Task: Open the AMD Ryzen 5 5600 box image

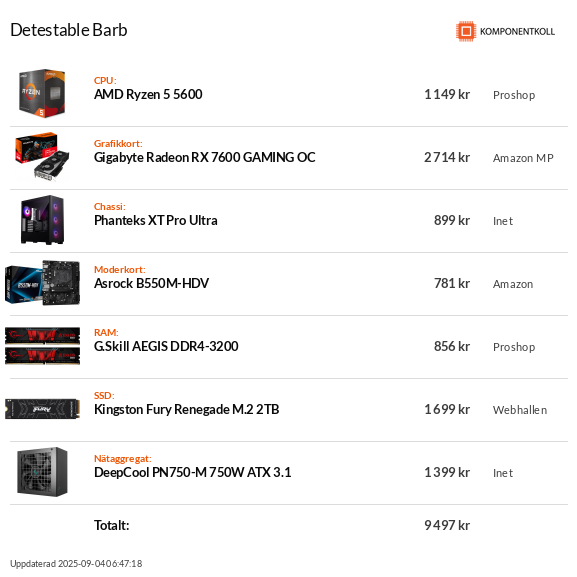Action: (42, 93)
